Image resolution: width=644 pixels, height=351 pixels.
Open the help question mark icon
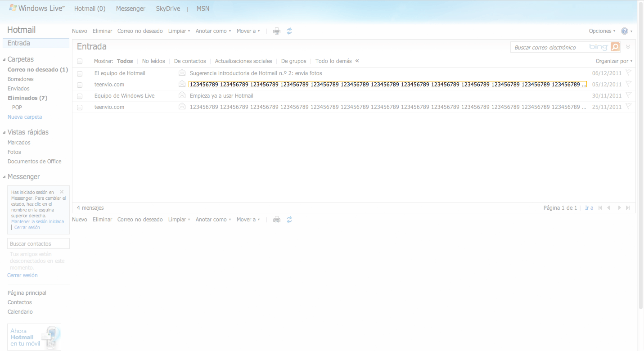click(625, 31)
